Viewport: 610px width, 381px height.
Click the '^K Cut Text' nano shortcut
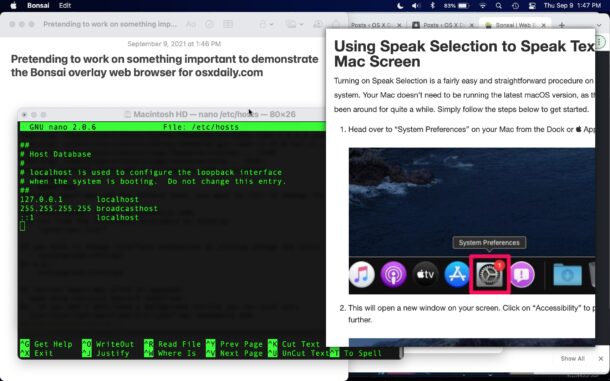pyautogui.click(x=294, y=344)
